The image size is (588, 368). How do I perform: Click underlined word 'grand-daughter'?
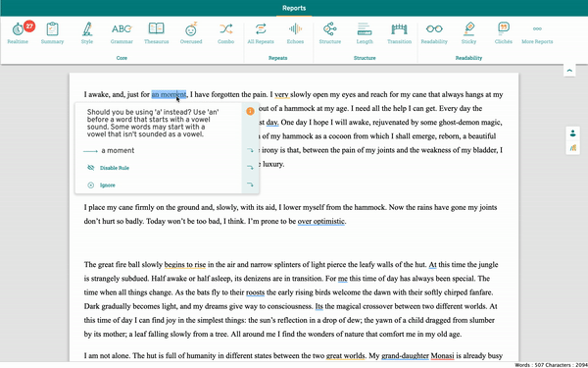[405, 355]
